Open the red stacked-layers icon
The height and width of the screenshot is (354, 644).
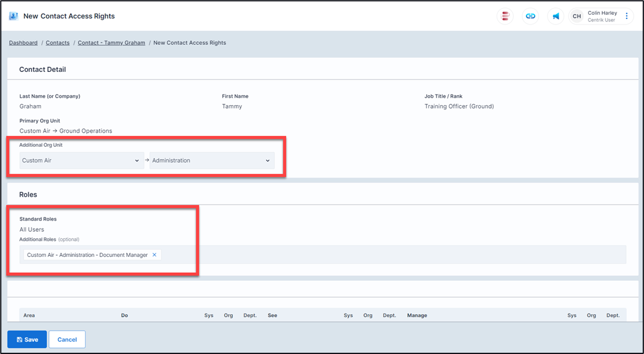tap(505, 17)
